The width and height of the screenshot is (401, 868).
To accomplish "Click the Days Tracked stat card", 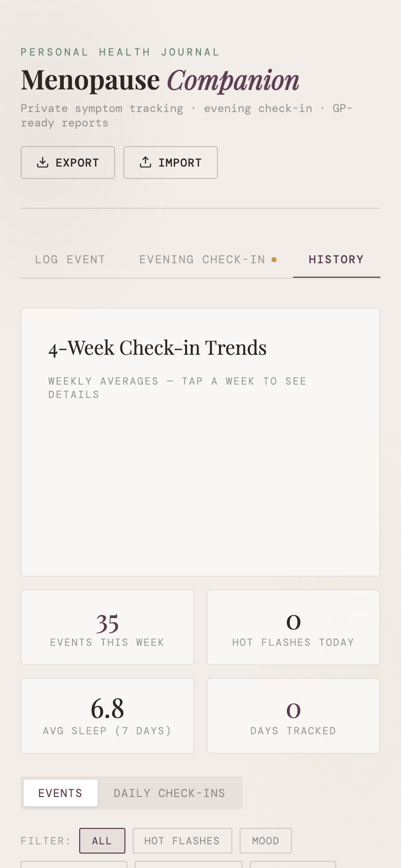I will pos(293,715).
